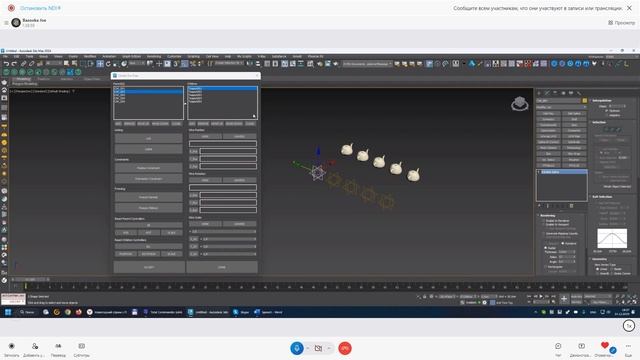Activate the Select Object tool

point(67,64)
